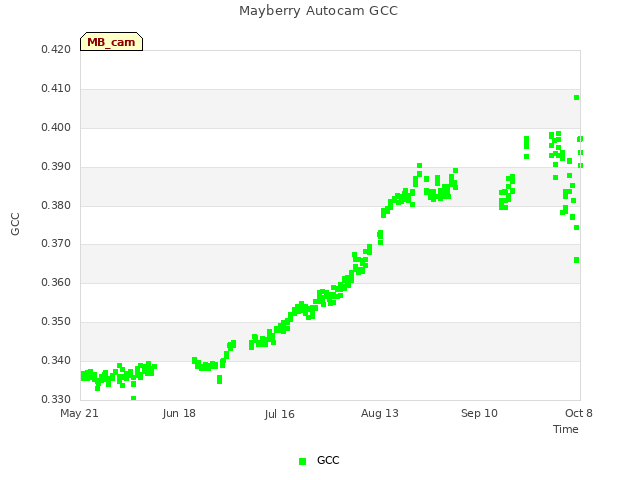The image size is (640, 480).
Task: Click the GCC legend green swatch
Action: coord(302,461)
